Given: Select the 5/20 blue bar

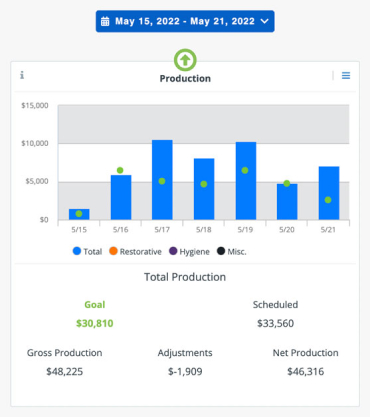Looking at the screenshot, I should [287, 202].
